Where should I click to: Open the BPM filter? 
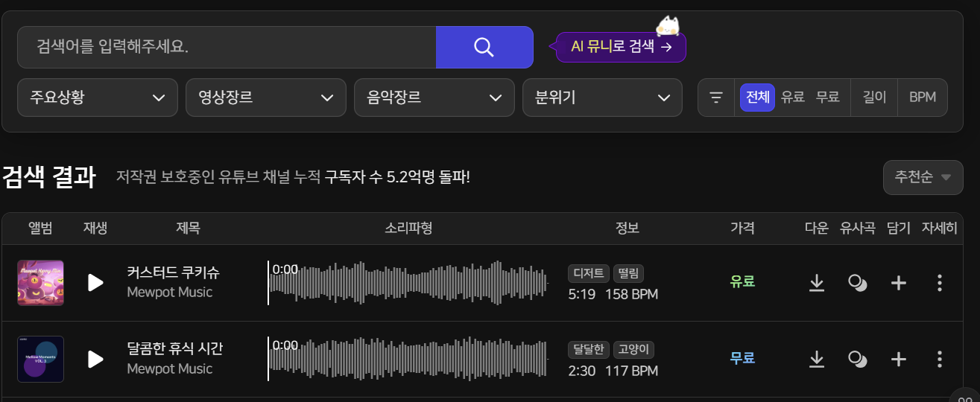pos(923,98)
